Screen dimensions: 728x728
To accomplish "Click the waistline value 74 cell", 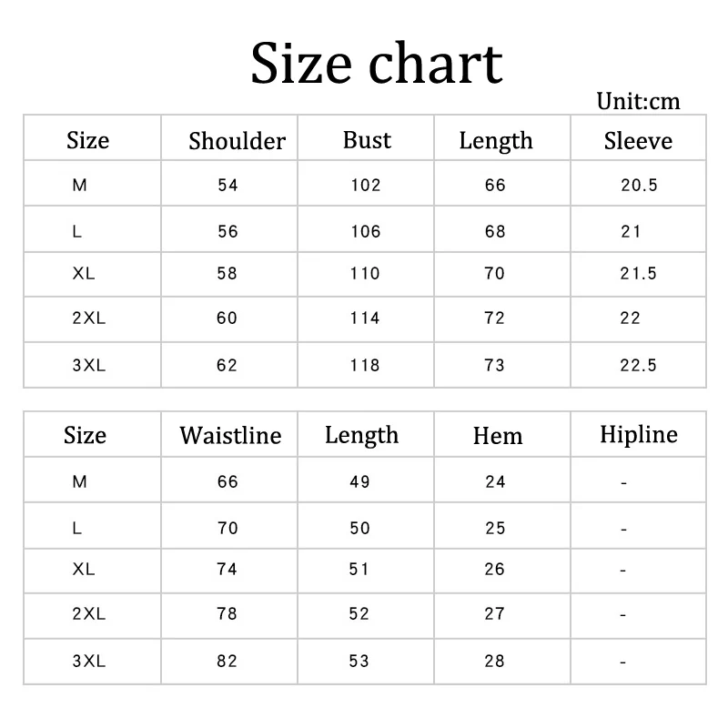I will tap(227, 570).
